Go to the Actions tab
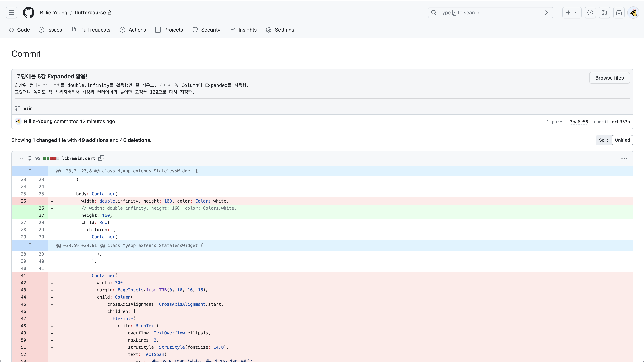Image resolution: width=644 pixels, height=362 pixels. 133,30
